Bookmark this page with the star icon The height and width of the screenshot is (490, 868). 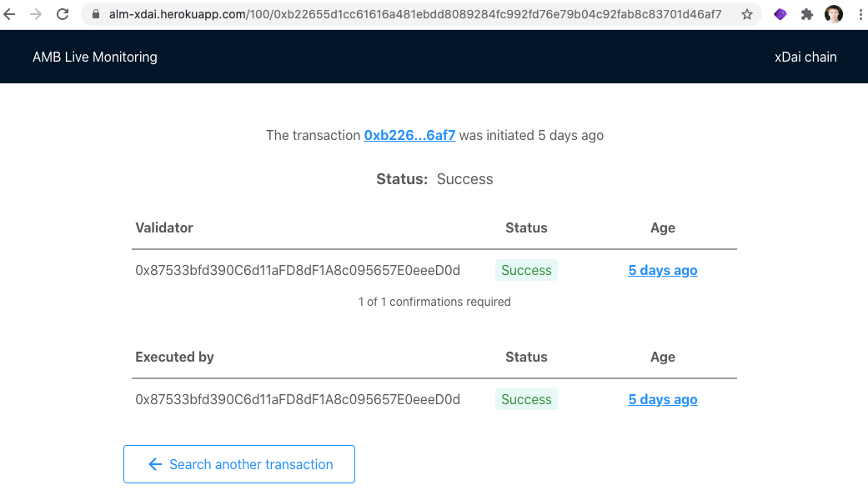click(747, 14)
